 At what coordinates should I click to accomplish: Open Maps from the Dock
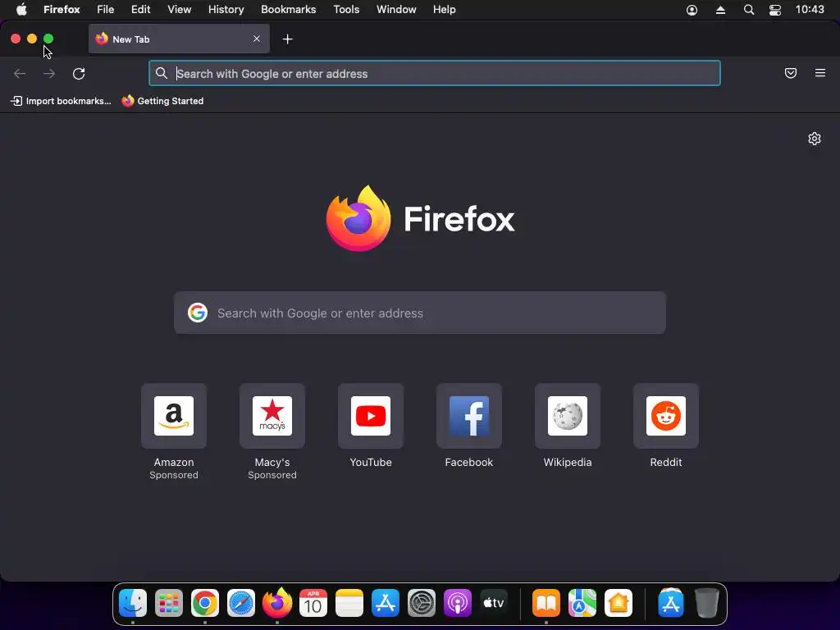[x=582, y=603]
